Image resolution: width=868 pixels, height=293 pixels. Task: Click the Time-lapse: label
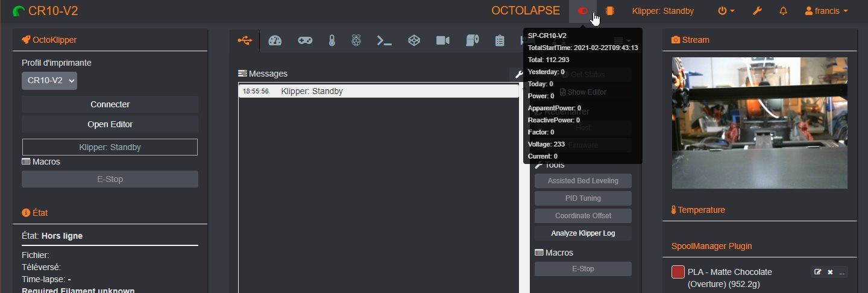(x=43, y=279)
